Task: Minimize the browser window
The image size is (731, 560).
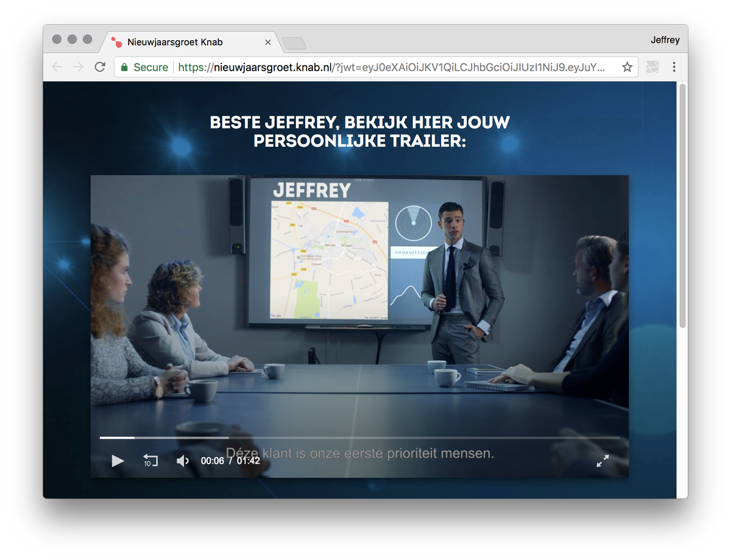Action: (72, 39)
